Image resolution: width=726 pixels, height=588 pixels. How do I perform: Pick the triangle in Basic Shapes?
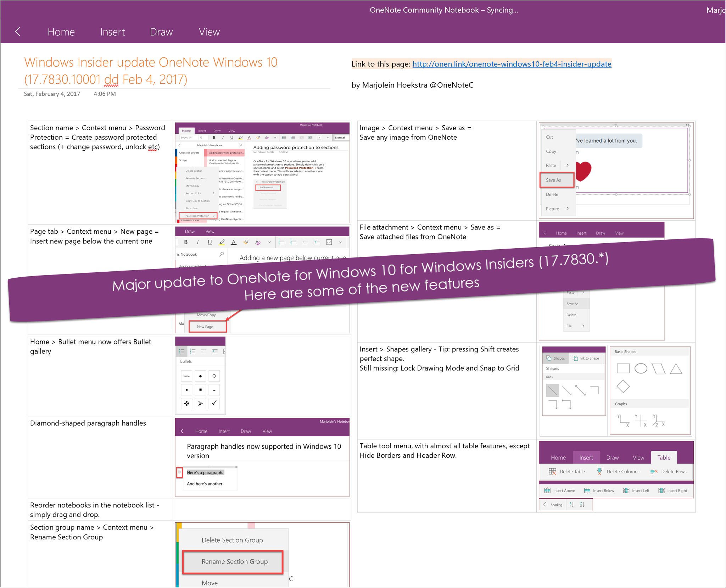[676, 368]
